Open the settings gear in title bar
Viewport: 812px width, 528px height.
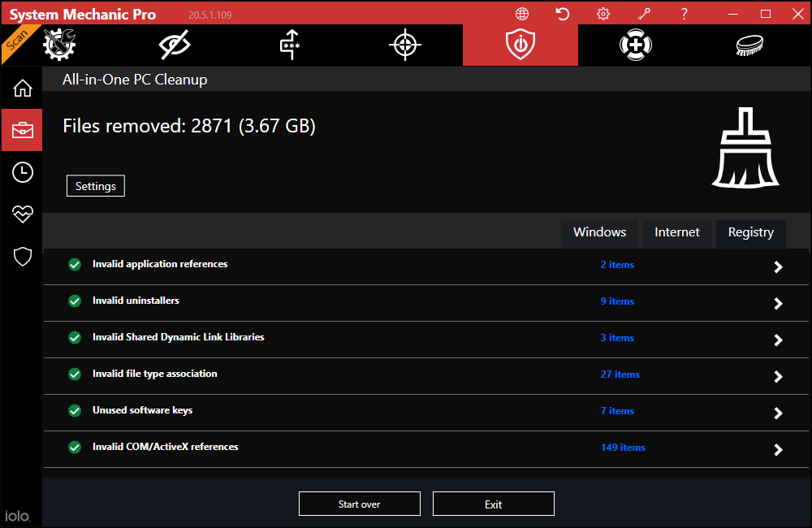(x=603, y=14)
